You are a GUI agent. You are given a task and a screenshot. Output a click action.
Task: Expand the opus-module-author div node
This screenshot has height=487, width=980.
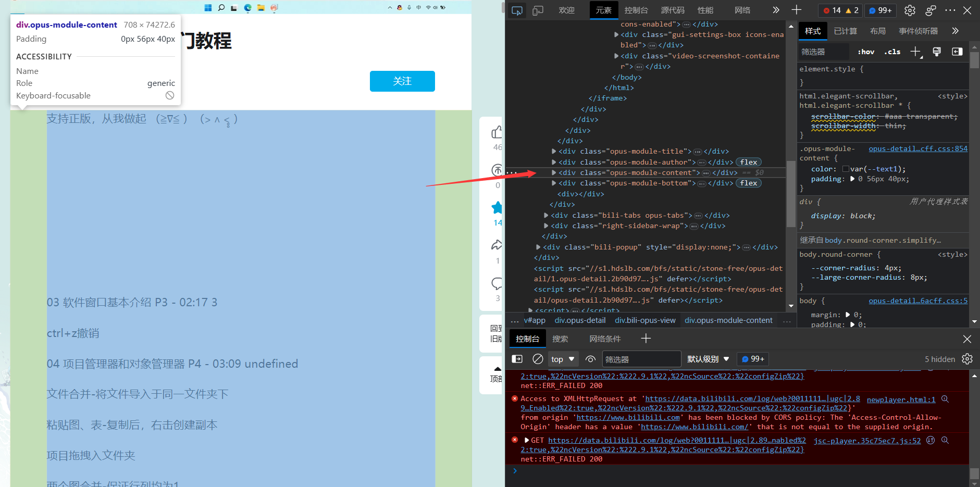pos(554,163)
